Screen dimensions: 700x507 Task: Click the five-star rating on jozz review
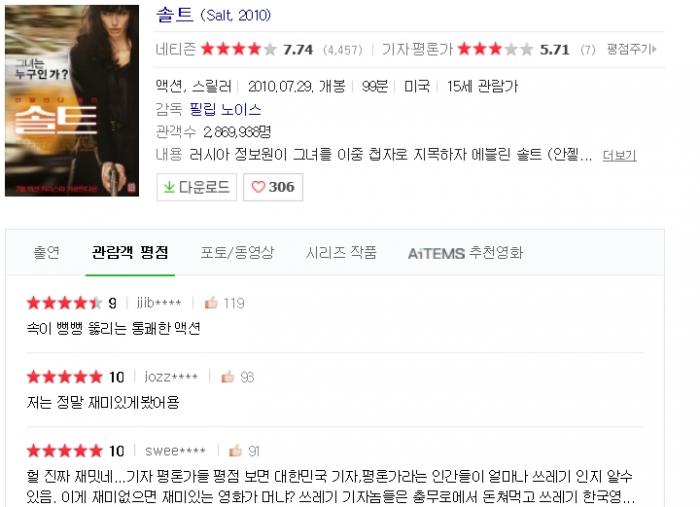click(x=65, y=377)
